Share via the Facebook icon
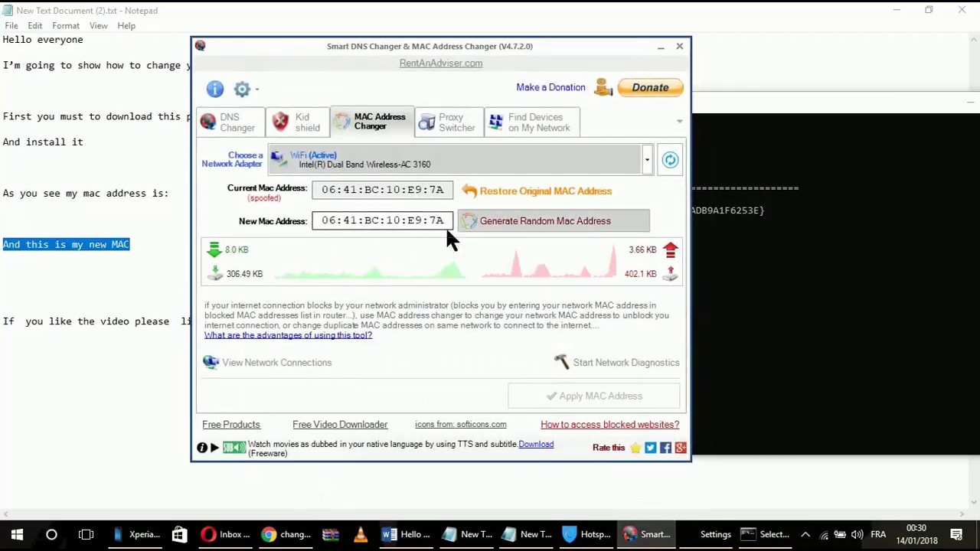 click(665, 448)
